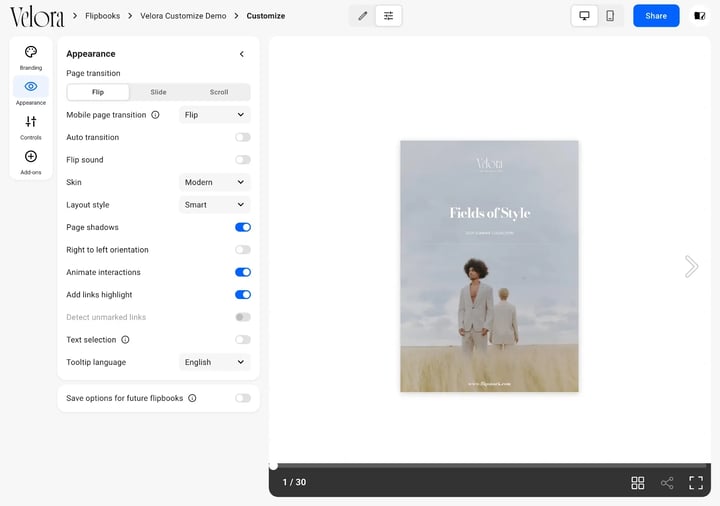Enable Text selection
Screen dimensions: 720x506
click(x=242, y=340)
